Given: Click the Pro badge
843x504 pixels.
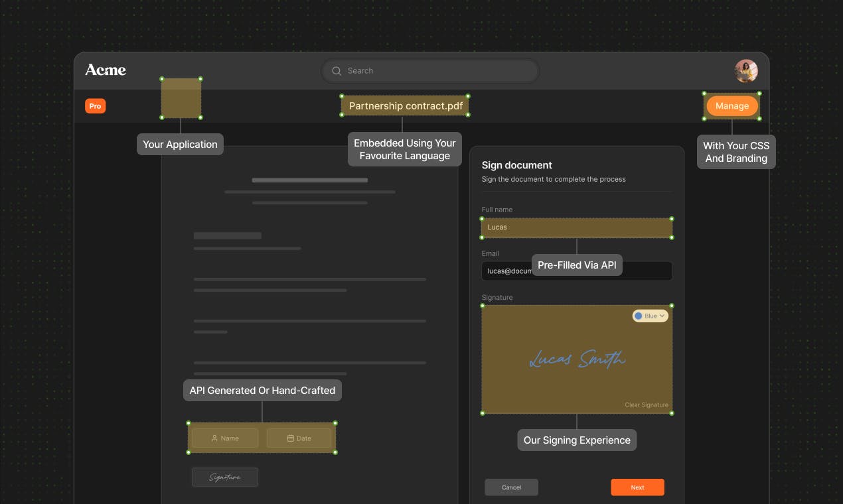Looking at the screenshot, I should coord(95,106).
